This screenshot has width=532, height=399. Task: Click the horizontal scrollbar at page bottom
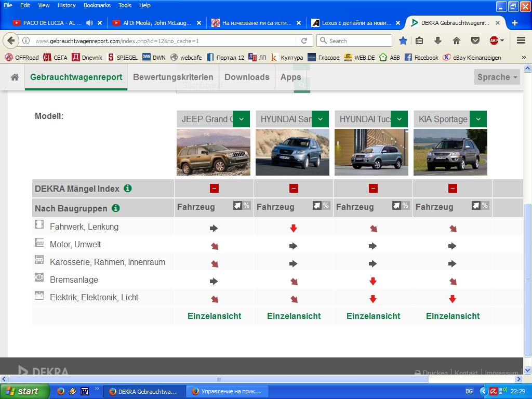[x=218, y=379]
